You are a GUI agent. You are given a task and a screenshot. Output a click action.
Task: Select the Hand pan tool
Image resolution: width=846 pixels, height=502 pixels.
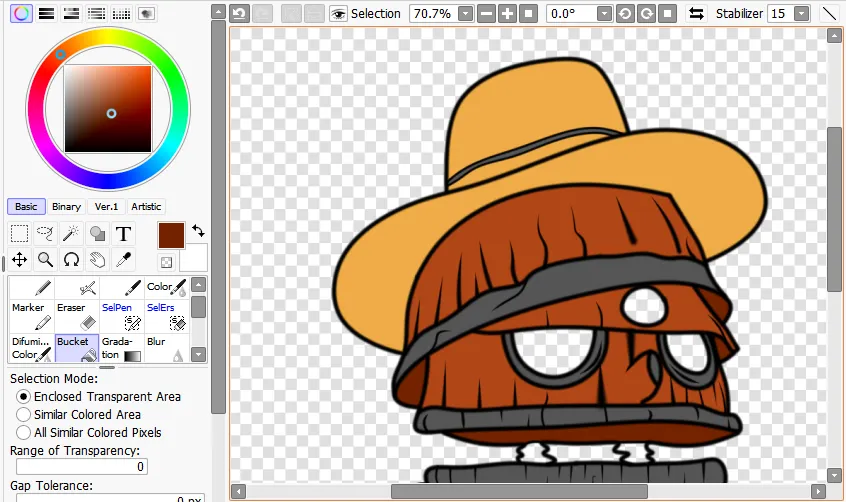(x=97, y=260)
